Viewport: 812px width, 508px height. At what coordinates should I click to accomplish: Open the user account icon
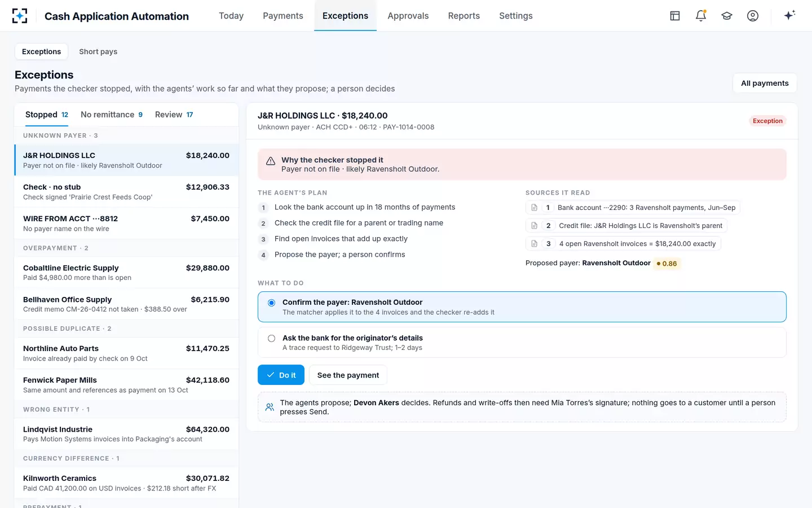[x=753, y=16]
